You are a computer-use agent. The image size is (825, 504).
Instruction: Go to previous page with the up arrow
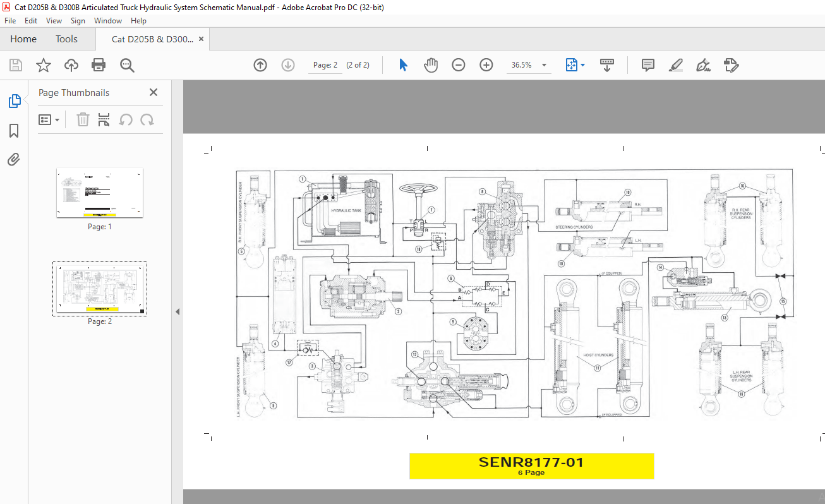[260, 65]
